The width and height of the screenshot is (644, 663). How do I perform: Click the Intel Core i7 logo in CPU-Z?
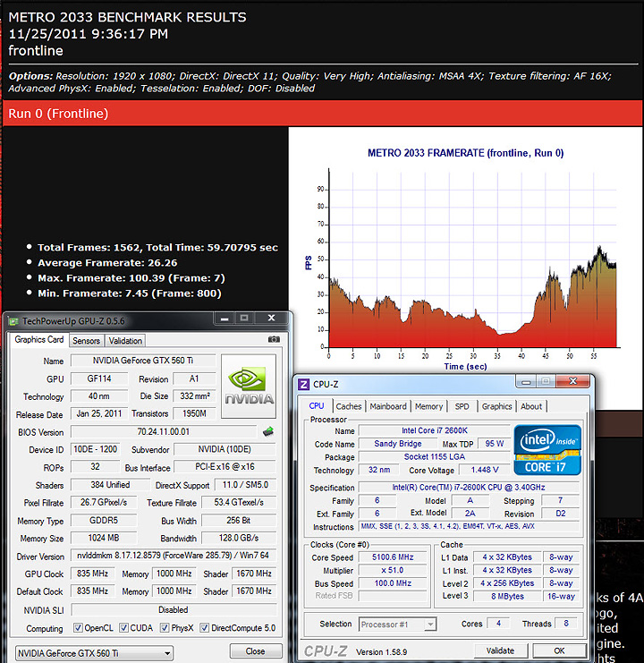[x=547, y=450]
